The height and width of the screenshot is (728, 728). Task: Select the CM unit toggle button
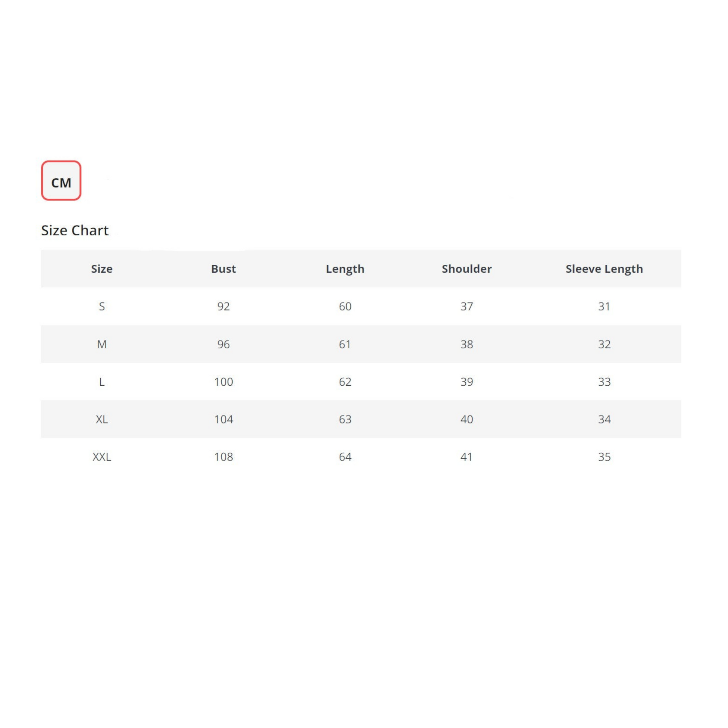click(61, 181)
